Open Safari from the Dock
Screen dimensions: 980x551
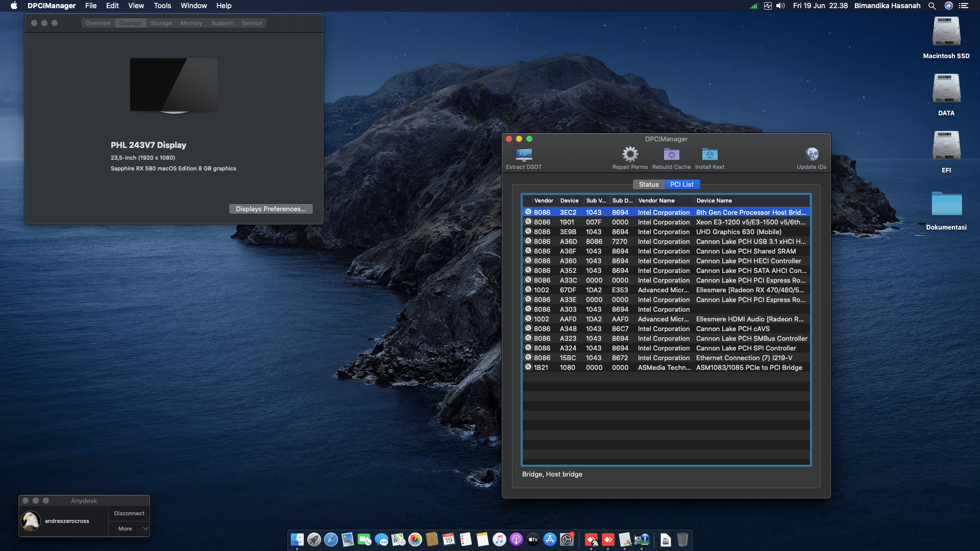[x=331, y=539]
